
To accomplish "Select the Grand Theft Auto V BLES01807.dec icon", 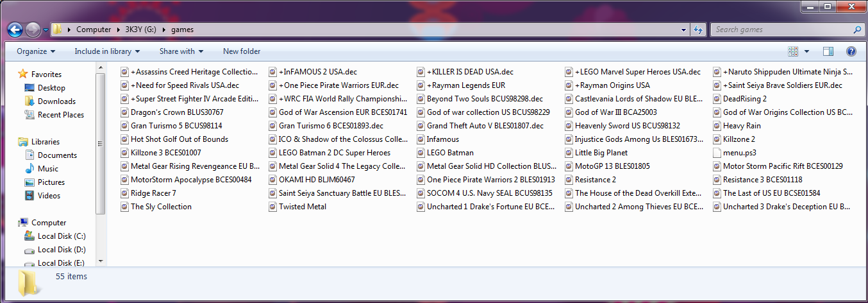I will tap(421, 126).
